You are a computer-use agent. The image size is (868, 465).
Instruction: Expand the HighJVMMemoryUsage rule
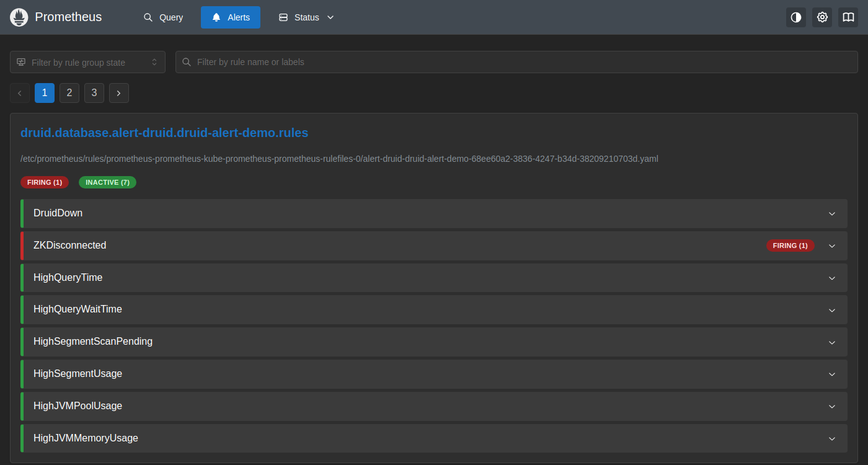point(434,438)
